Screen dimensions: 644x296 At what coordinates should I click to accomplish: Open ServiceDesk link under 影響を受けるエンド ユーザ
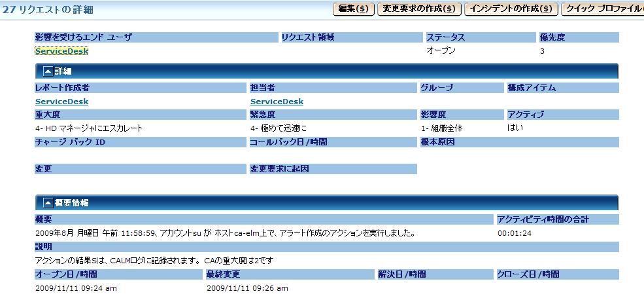tap(61, 51)
